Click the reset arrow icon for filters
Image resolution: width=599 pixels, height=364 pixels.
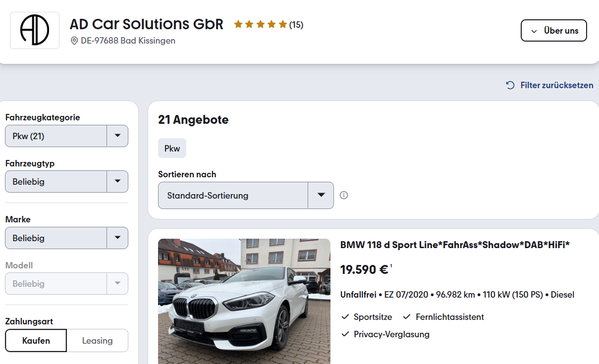[510, 85]
